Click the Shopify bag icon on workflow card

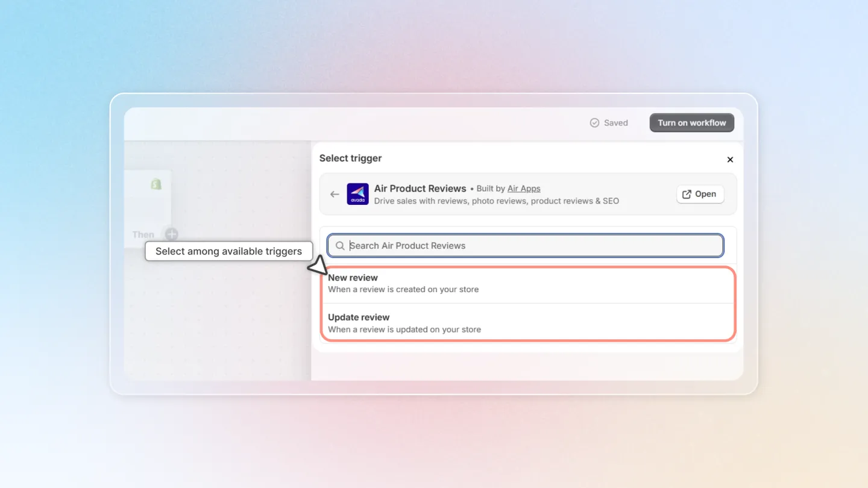click(156, 184)
